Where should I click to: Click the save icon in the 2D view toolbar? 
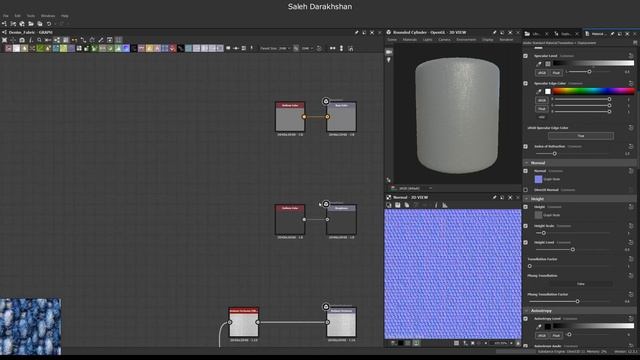398,205
